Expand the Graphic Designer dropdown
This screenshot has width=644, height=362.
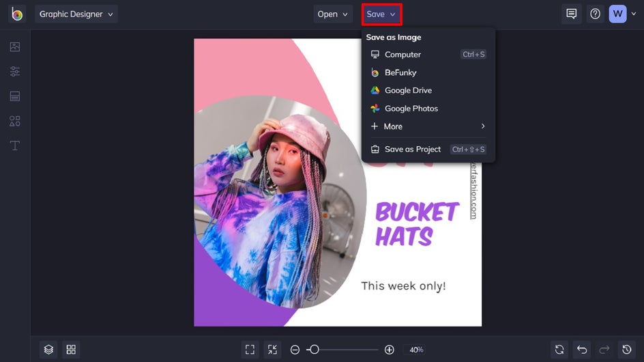coord(76,14)
